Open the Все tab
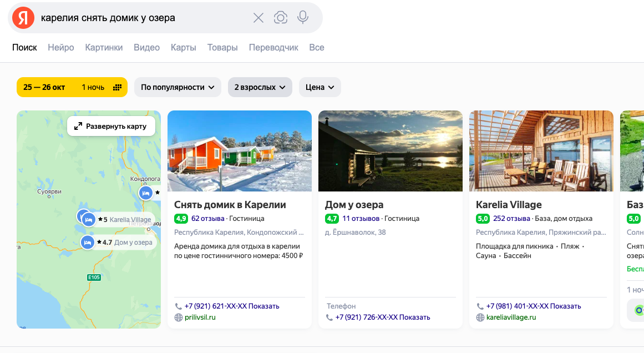The height and width of the screenshot is (353, 644). coord(317,47)
